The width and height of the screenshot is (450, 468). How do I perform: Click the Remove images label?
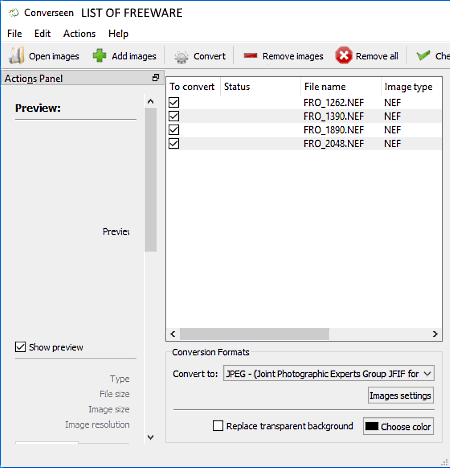tap(293, 56)
